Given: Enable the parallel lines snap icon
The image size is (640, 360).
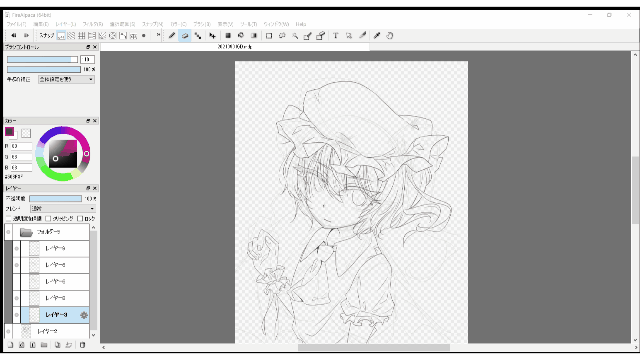Looking at the screenshot, I should point(71,36).
